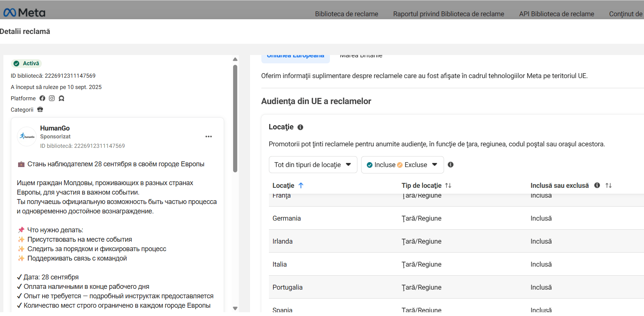Click the info icon next to Locație heading
This screenshot has height=316, width=644.
pos(300,127)
